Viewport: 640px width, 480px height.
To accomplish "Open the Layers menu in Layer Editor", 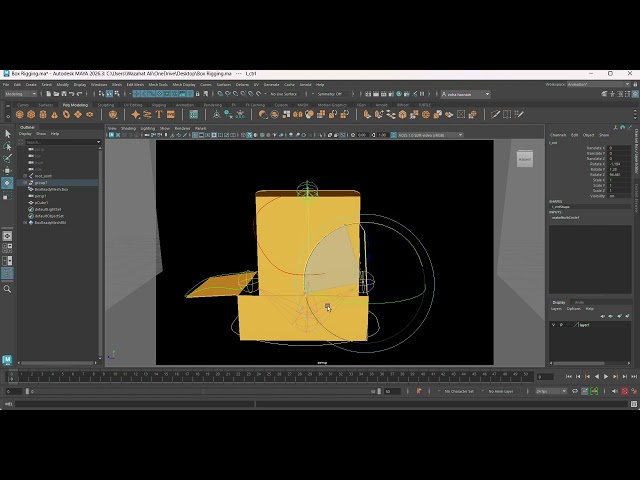I will point(556,309).
